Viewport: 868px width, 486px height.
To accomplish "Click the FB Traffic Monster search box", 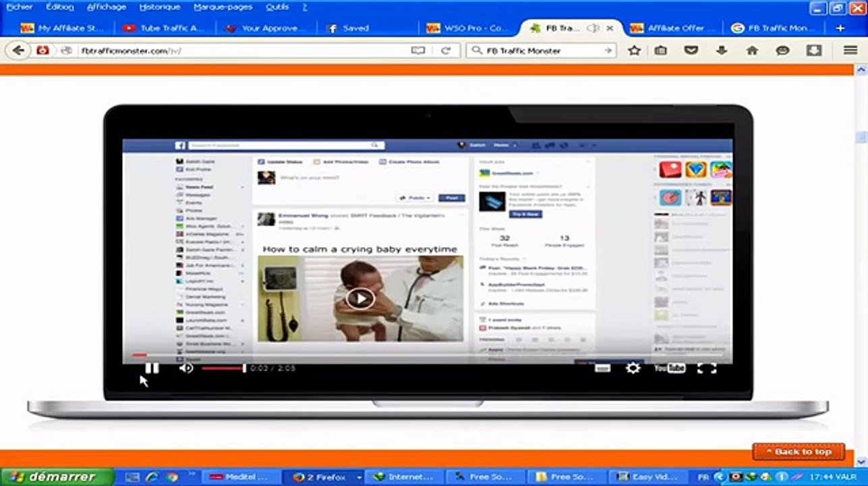I will tap(542, 51).
